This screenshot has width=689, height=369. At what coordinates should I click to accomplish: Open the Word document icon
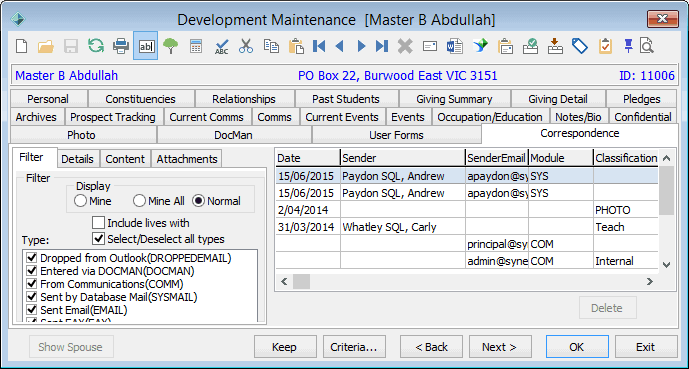coord(455,46)
